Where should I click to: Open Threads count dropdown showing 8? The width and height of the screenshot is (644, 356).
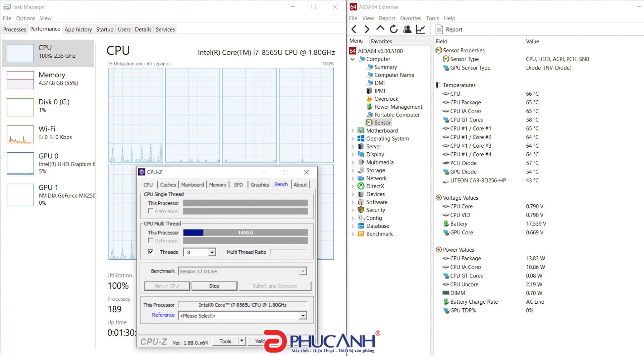(212, 252)
